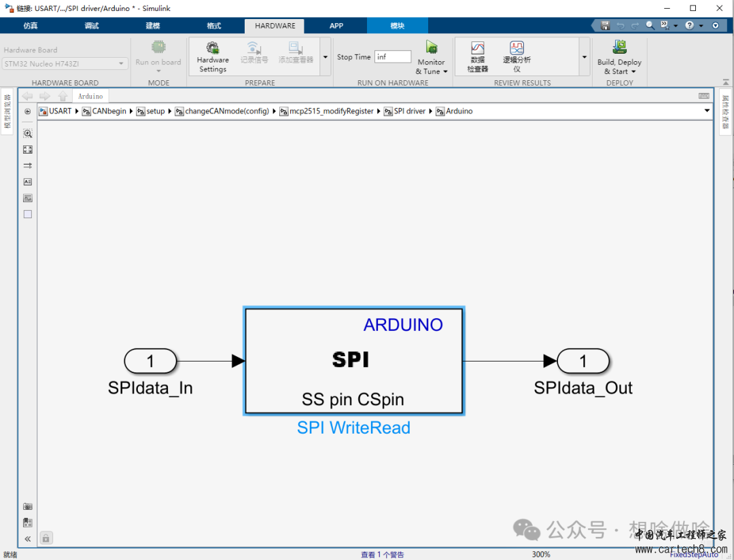The image size is (734, 560).
Task: Click the Run on board chip icon
Action: tap(158, 47)
